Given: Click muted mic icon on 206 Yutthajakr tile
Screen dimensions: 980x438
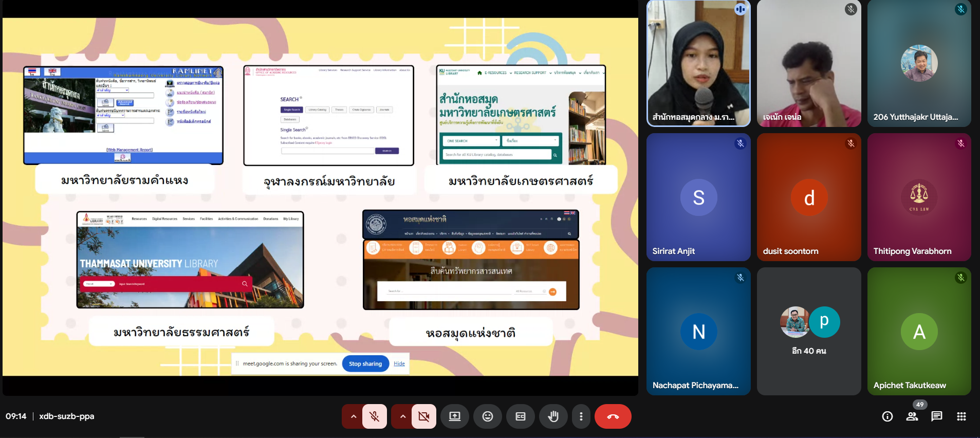Looking at the screenshot, I should [961, 9].
